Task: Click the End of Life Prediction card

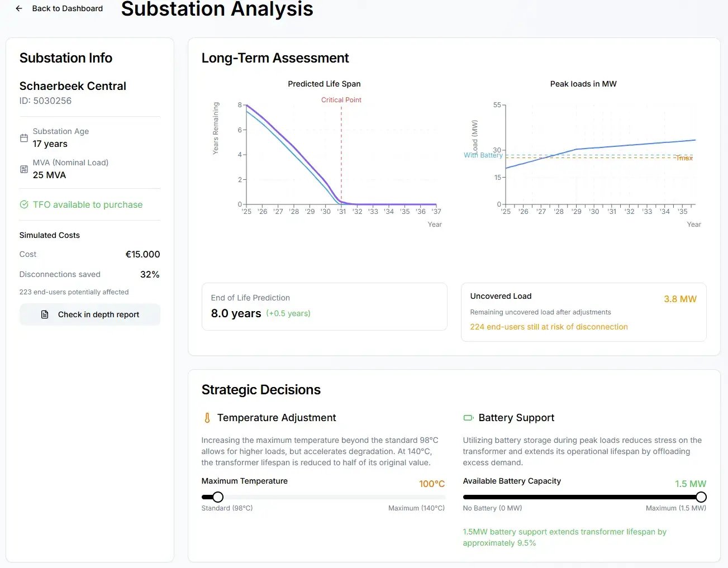Action: coord(324,307)
